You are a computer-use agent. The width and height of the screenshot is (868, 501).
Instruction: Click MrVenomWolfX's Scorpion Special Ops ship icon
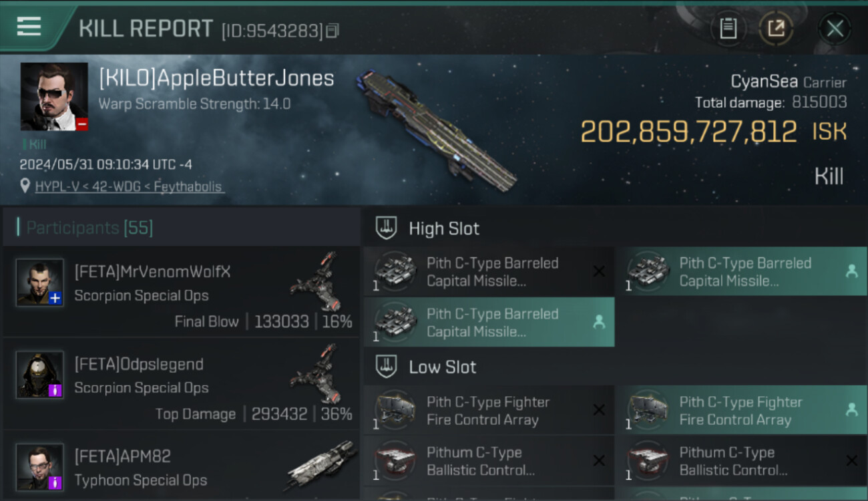(314, 281)
